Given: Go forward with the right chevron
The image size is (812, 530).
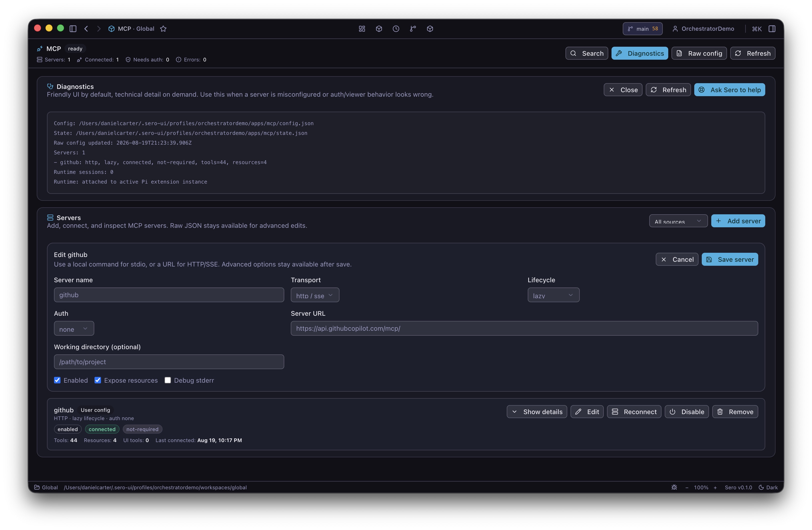Looking at the screenshot, I should pyautogui.click(x=98, y=29).
